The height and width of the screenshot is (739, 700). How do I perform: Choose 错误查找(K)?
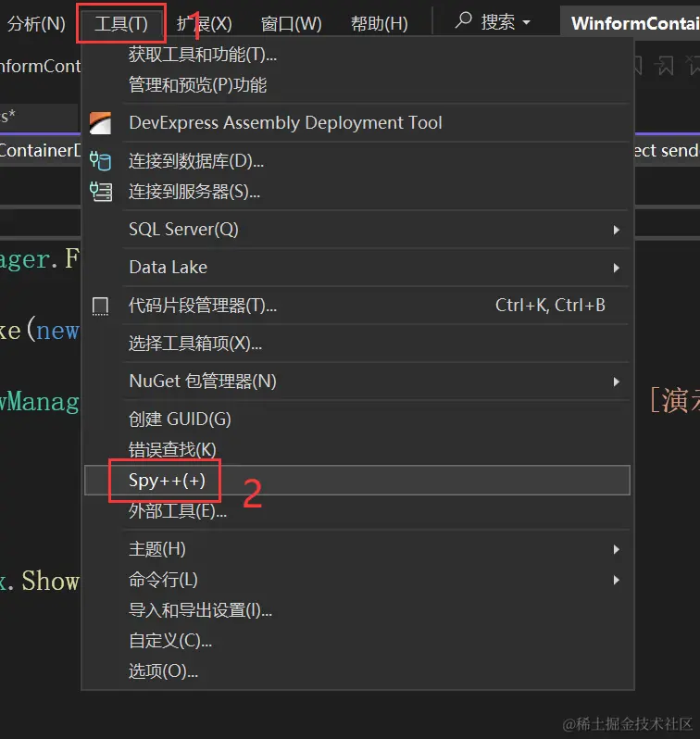(356, 450)
